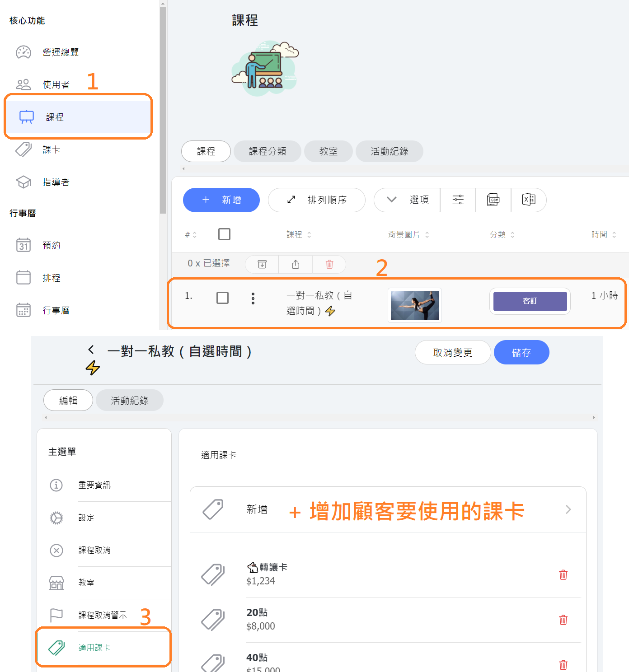Click the blue 新增 button
Image resolution: width=629 pixels, height=672 pixels.
221,200
